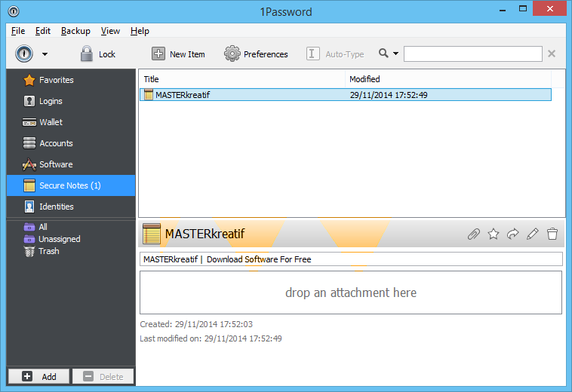Expand the vault dropdown arrow beside logo

pos(45,54)
